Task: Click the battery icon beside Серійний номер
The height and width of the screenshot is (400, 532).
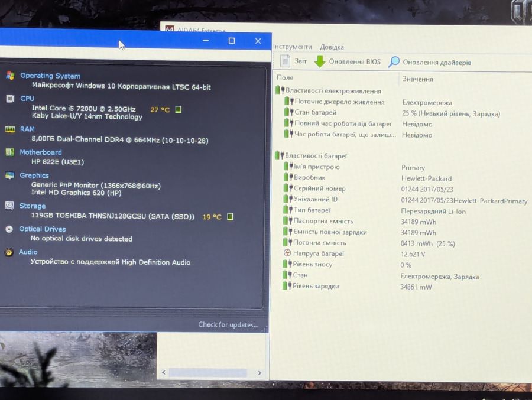Action: coord(288,188)
